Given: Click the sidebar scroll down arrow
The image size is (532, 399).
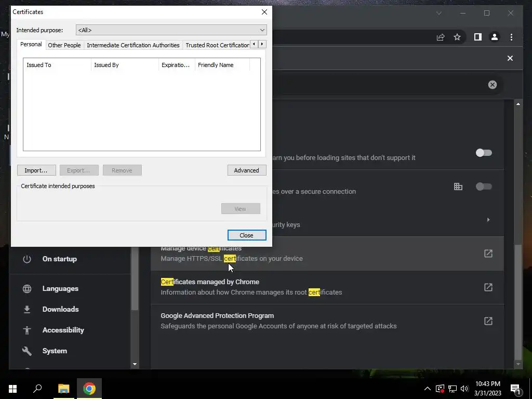Looking at the screenshot, I should coord(135,364).
